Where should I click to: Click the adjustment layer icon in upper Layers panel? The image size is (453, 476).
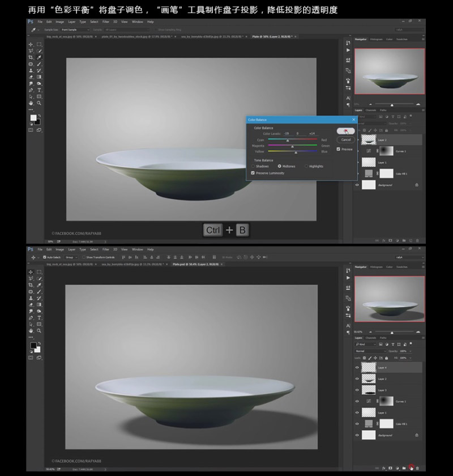(397, 240)
